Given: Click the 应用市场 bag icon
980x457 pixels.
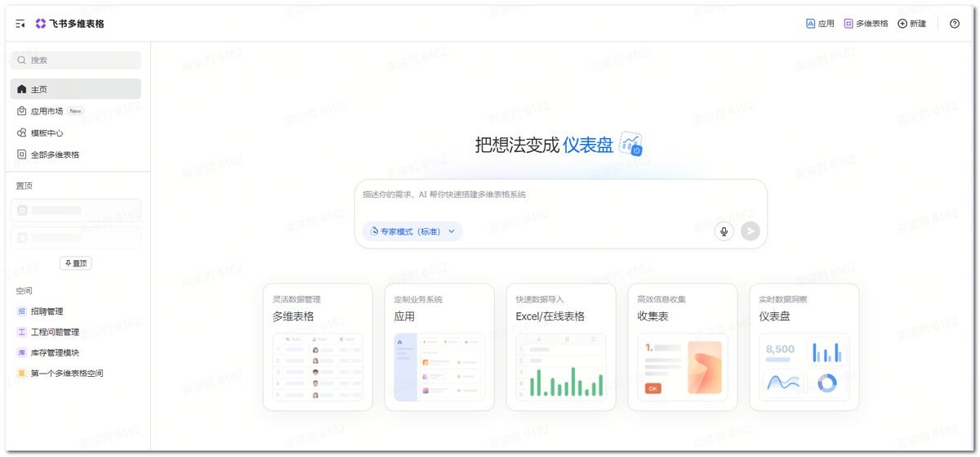Looking at the screenshot, I should (x=22, y=111).
